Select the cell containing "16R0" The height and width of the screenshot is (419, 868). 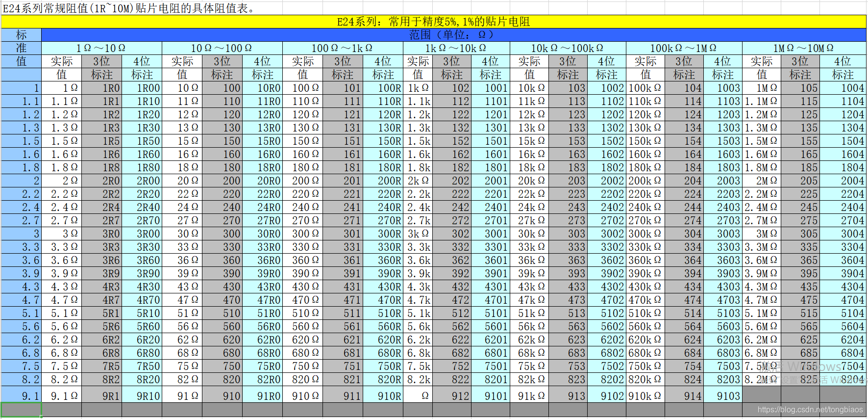tap(262, 154)
